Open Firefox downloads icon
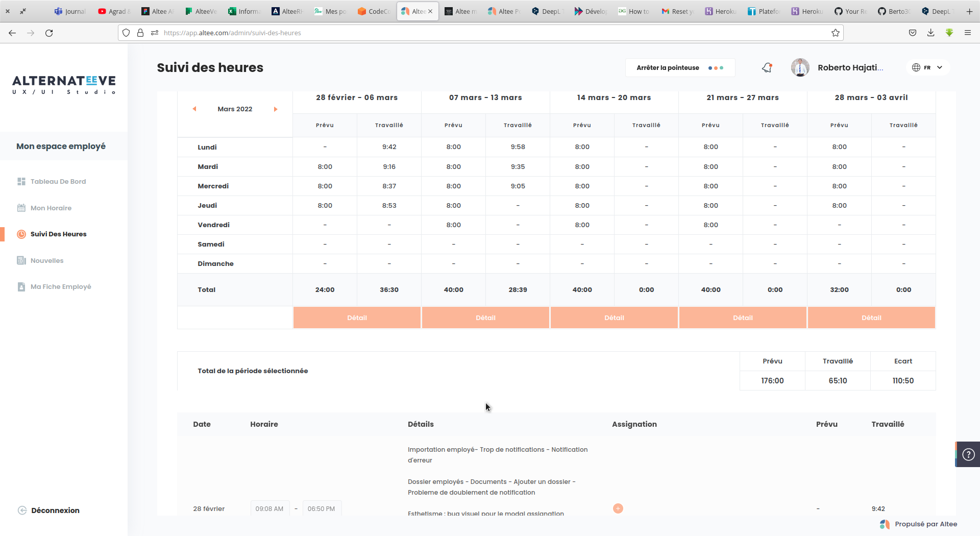This screenshot has width=980, height=536. coord(931,33)
